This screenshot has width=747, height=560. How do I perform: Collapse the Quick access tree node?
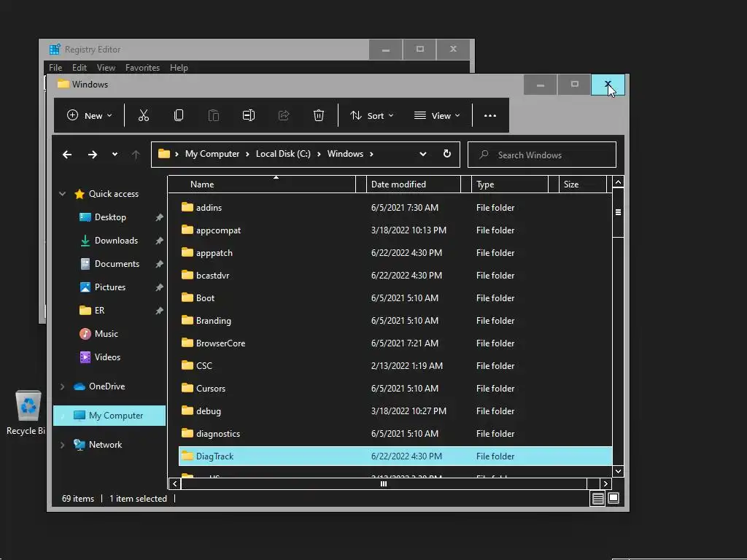(x=63, y=194)
